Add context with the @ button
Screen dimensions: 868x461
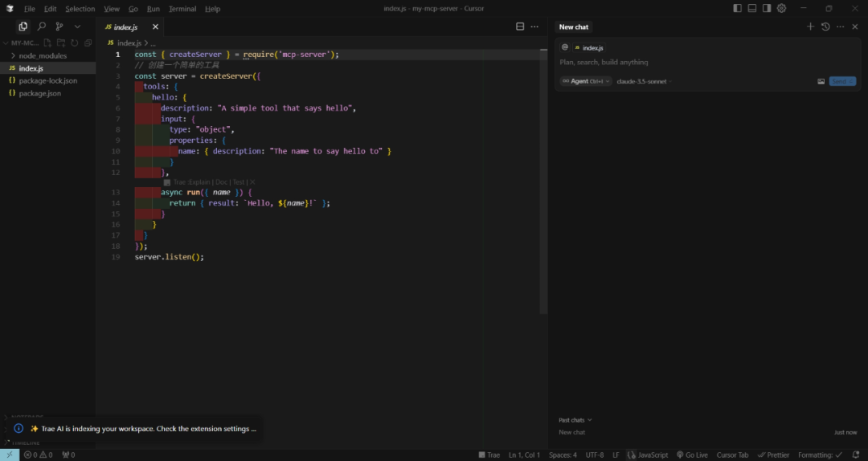pyautogui.click(x=565, y=47)
